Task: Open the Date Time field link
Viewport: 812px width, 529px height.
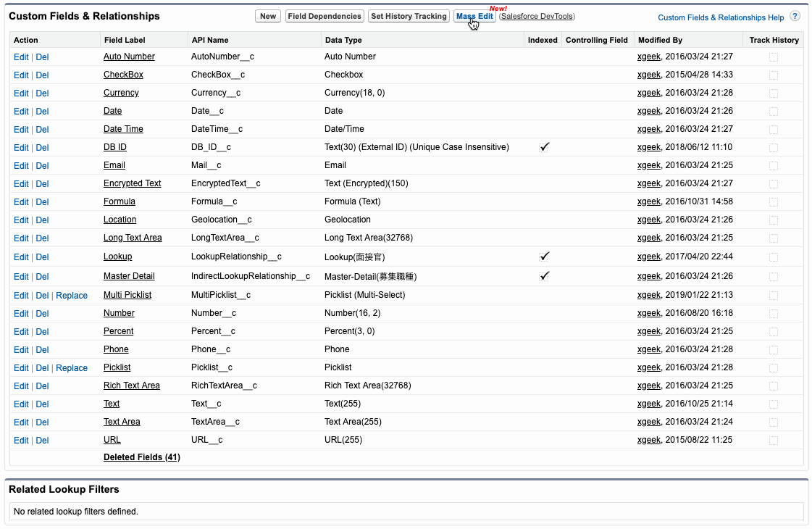Action: click(123, 129)
